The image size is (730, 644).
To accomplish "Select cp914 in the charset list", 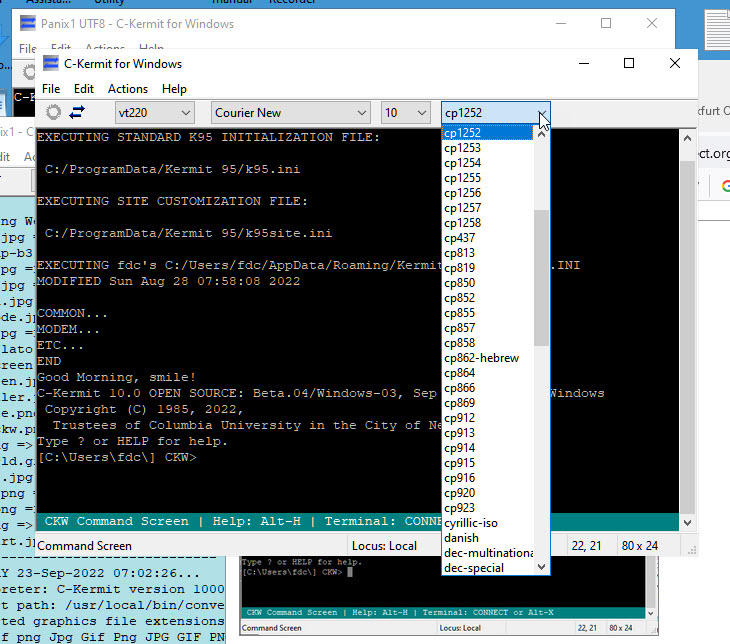I will [x=487, y=447].
